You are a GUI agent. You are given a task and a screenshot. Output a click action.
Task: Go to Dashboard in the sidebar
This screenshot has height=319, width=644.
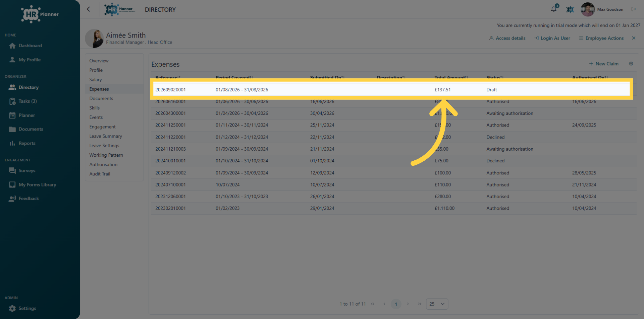click(25, 46)
